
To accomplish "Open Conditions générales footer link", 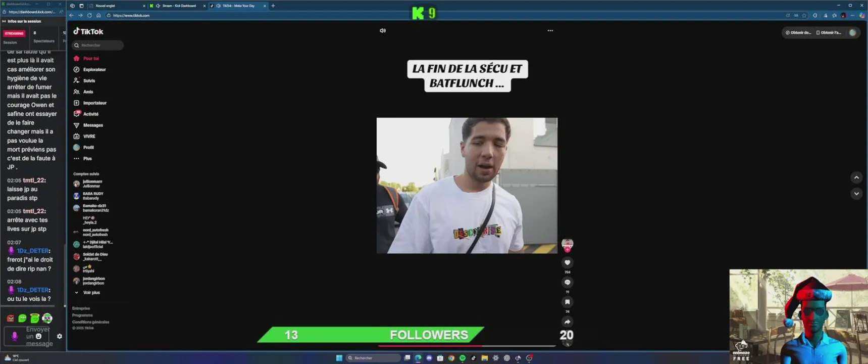I will click(90, 322).
